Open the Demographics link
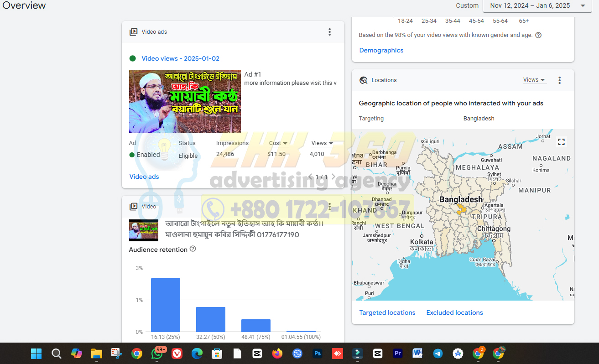Image resolution: width=599 pixels, height=364 pixels. tap(381, 50)
